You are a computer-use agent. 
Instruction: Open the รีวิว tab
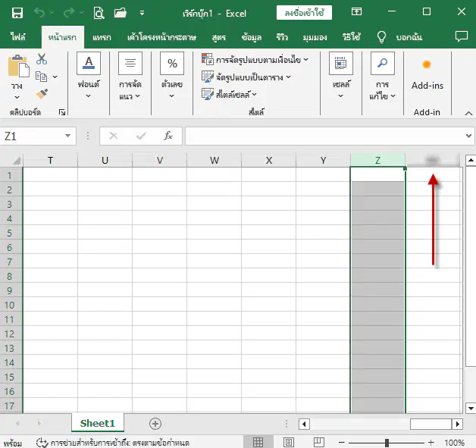282,37
